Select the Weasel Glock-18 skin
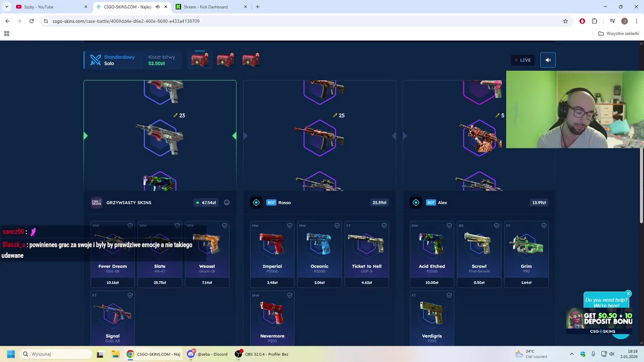 coord(207,254)
